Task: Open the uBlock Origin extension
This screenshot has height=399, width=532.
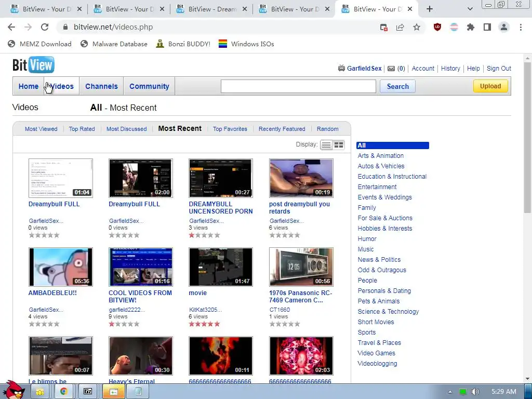Action: click(x=437, y=27)
